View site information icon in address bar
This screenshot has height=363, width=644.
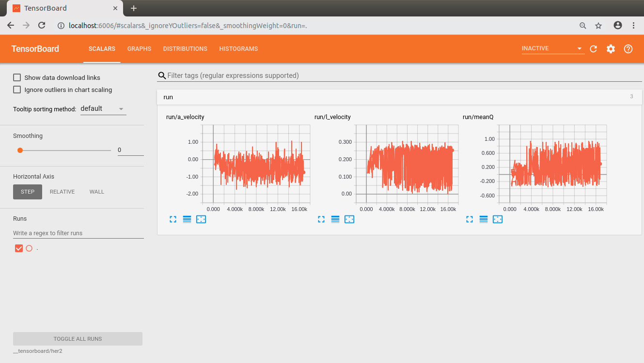coord(61,26)
